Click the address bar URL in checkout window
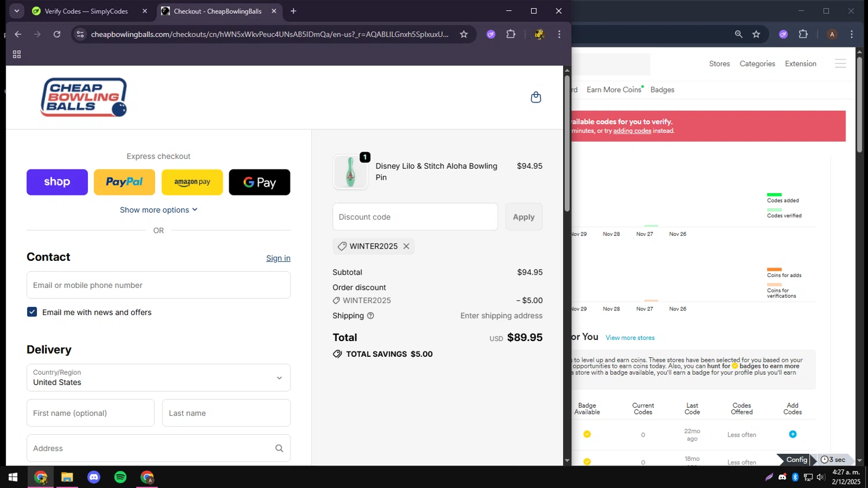This screenshot has width=868, height=488. (270, 34)
